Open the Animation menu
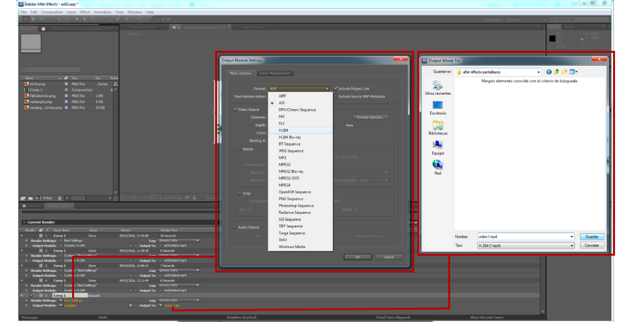This screenshot has width=644, height=322. click(102, 12)
